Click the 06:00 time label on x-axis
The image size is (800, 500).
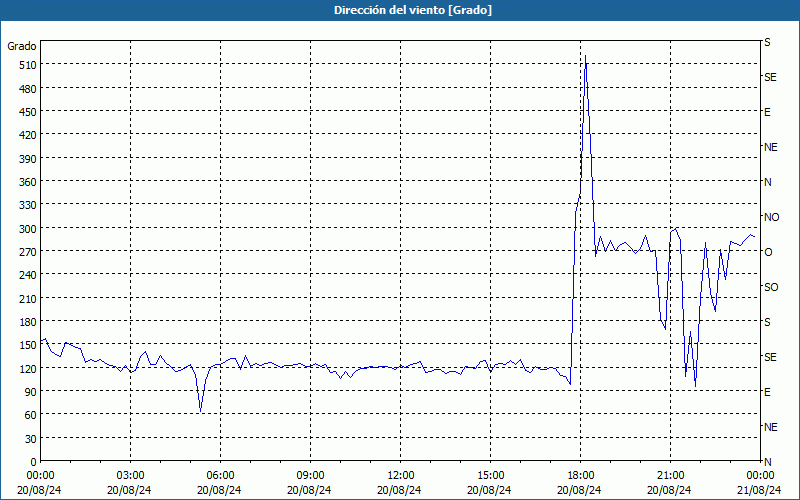[220, 476]
